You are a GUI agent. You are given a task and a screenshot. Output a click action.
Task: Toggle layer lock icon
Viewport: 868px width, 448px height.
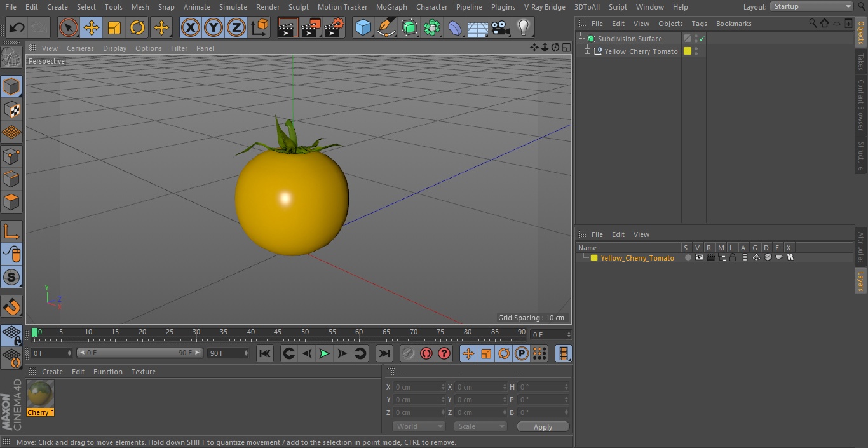[x=733, y=258]
